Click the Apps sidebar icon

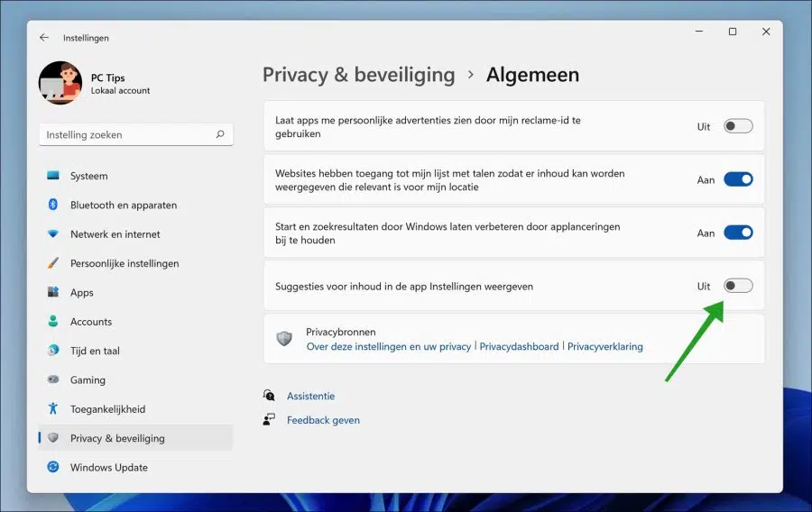click(x=53, y=292)
